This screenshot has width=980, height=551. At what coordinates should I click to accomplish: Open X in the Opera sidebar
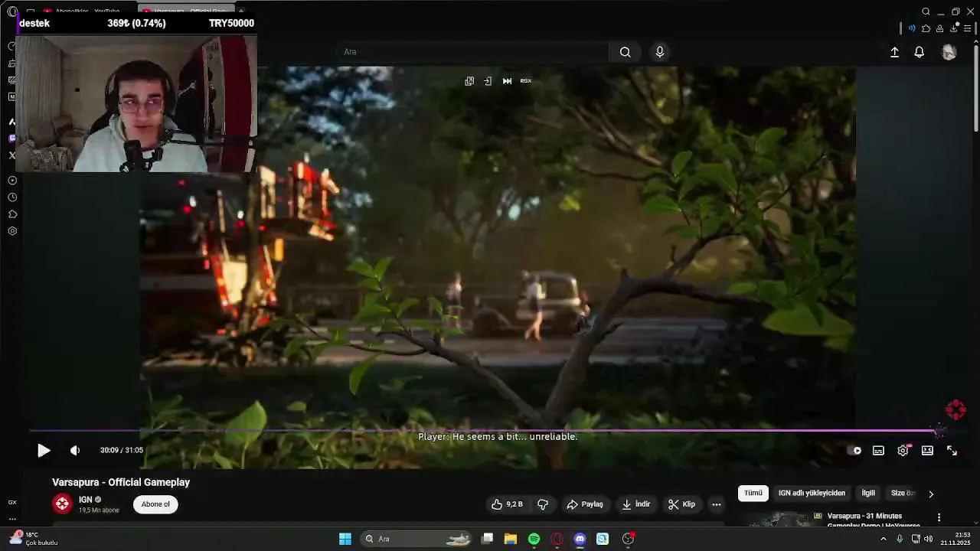tap(11, 155)
